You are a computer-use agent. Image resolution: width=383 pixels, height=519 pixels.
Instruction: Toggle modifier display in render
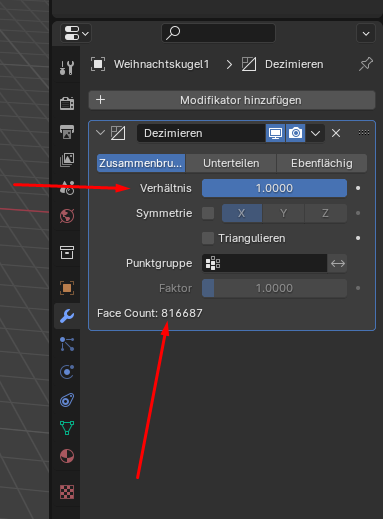[295, 133]
